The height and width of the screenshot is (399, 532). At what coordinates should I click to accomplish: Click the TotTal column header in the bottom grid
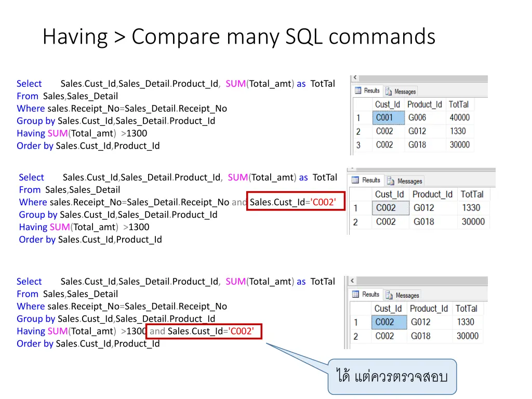coord(468,308)
